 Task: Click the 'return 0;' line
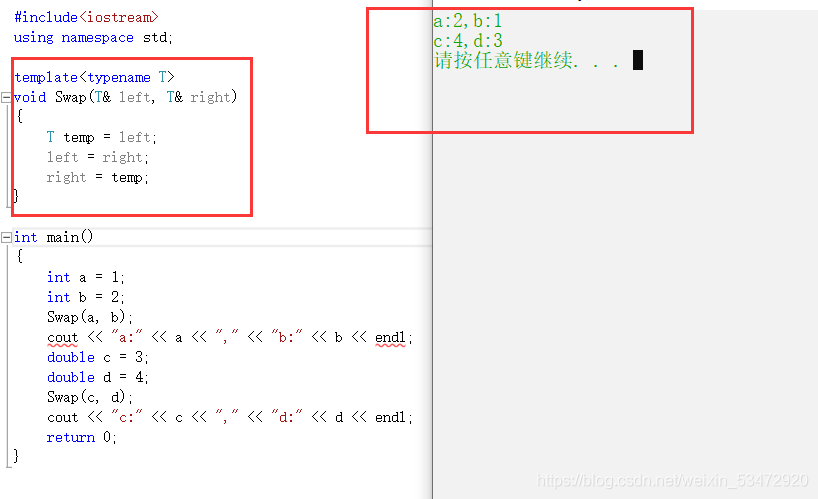click(x=81, y=437)
